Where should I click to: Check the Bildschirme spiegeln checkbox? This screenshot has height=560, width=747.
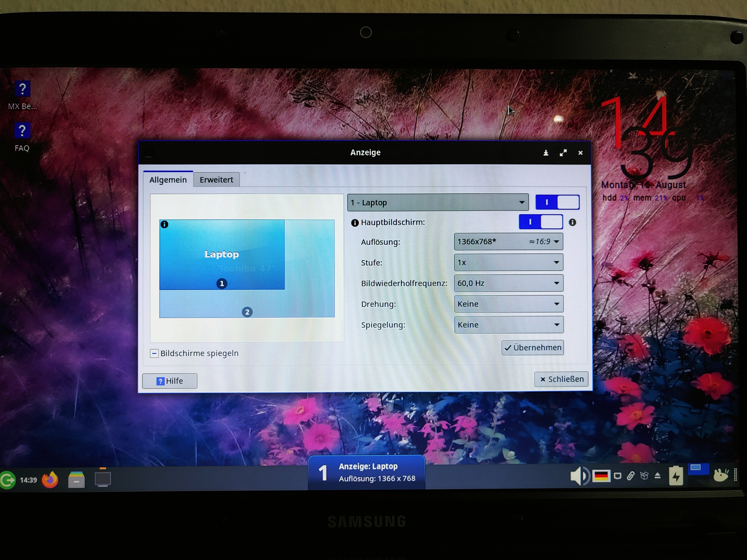pyautogui.click(x=154, y=353)
